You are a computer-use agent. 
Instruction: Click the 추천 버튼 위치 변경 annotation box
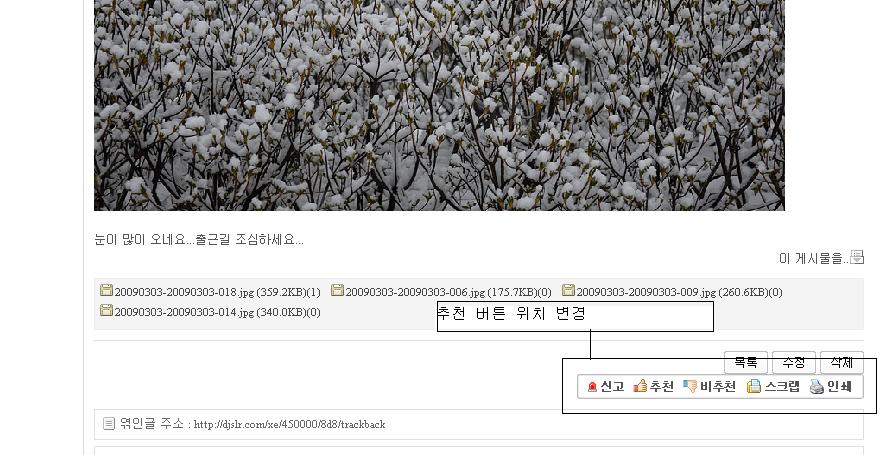575,317
